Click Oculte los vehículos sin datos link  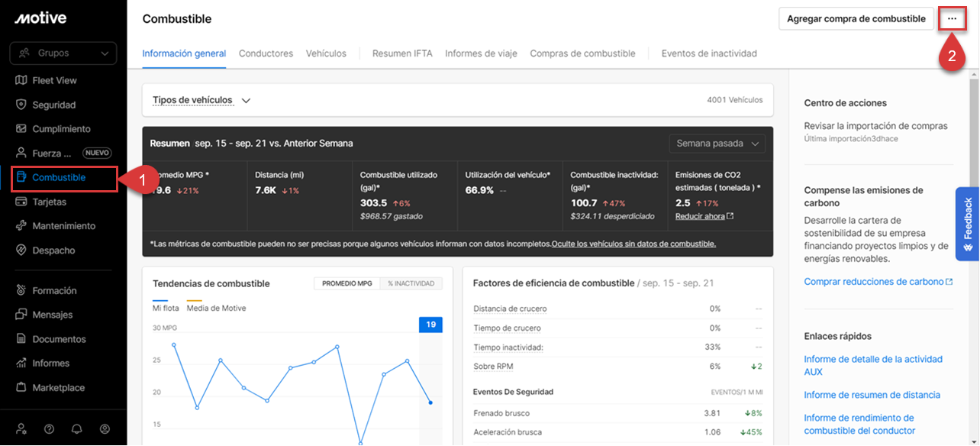633,244
